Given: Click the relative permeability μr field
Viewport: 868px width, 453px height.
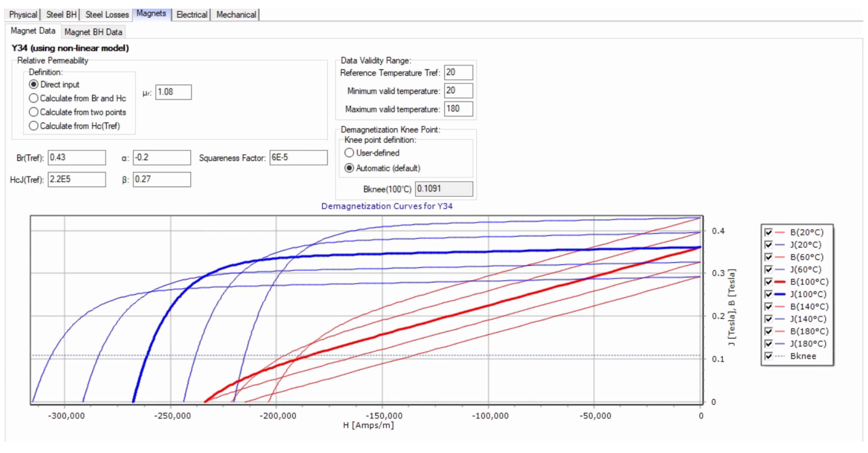Looking at the screenshot, I should point(173,92).
